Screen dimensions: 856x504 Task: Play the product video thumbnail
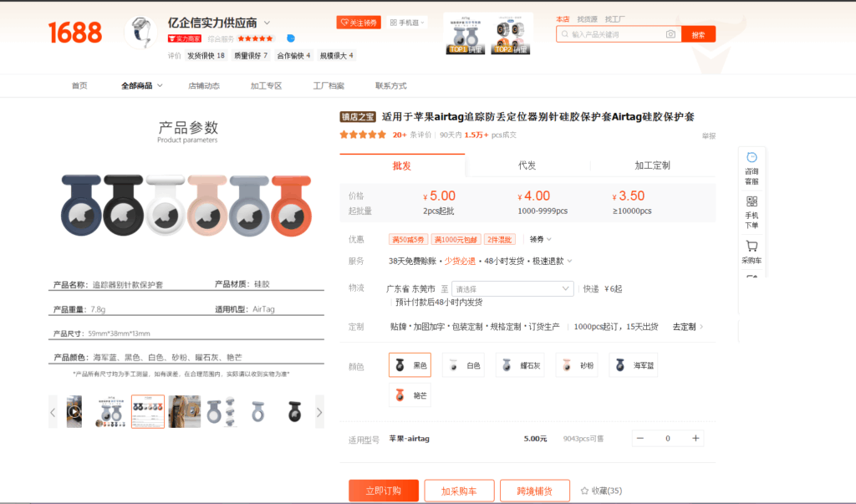pos(74,411)
